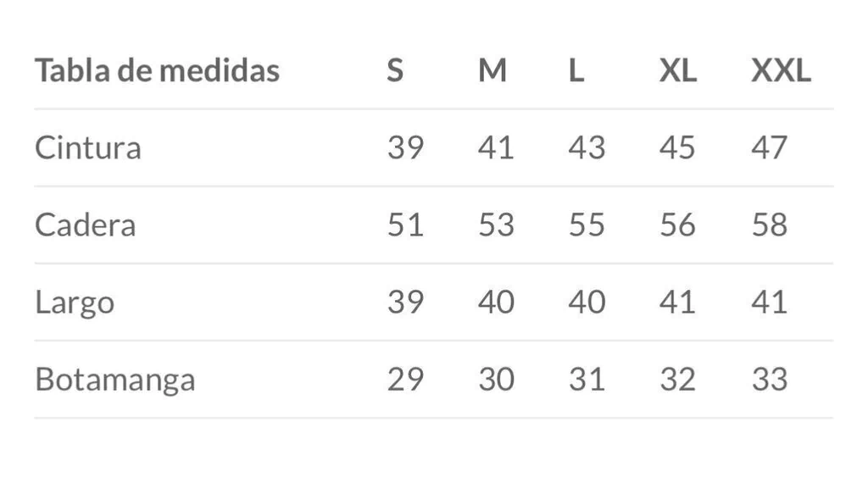The height and width of the screenshot is (499, 868).
Task: Click the Cintura row label
Action: 88,147
